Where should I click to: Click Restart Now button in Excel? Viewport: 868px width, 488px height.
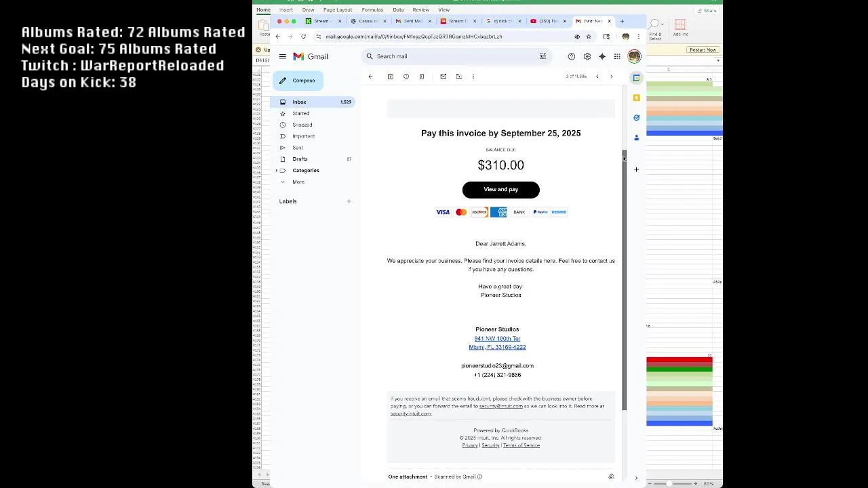tap(703, 50)
